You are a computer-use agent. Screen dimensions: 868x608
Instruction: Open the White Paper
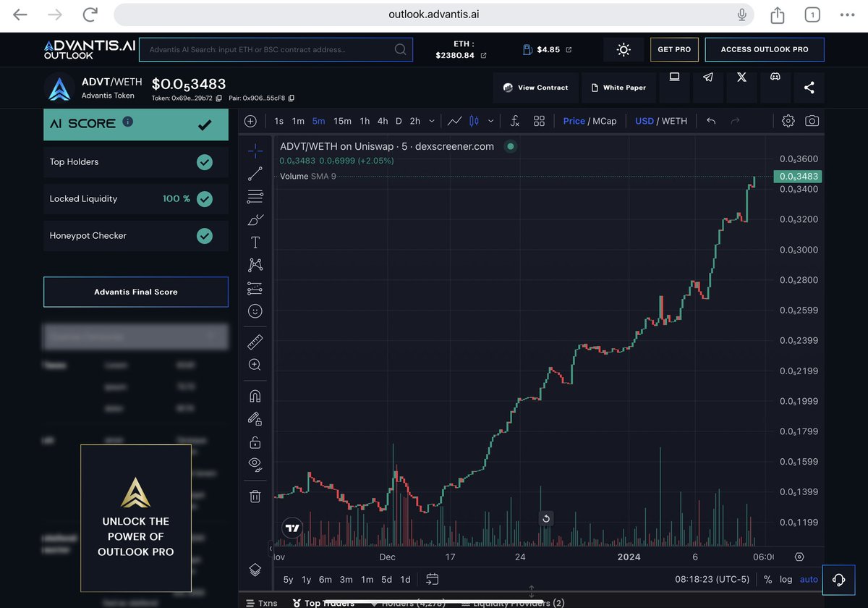click(x=618, y=88)
